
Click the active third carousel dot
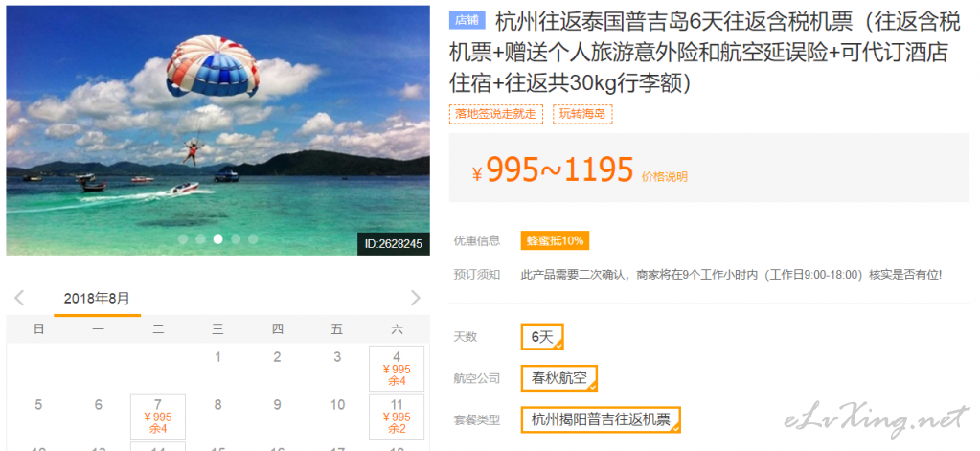(218, 238)
